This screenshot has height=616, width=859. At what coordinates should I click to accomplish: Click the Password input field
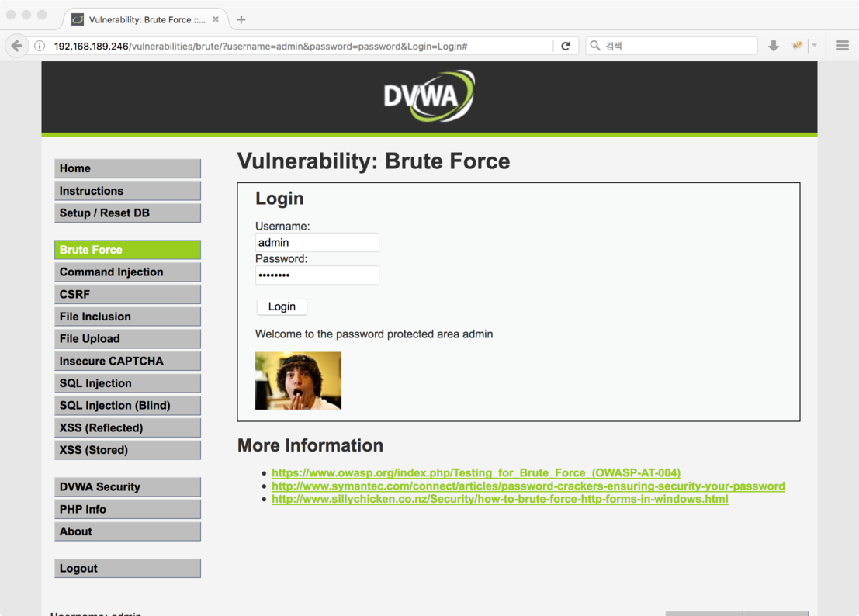[x=317, y=275]
